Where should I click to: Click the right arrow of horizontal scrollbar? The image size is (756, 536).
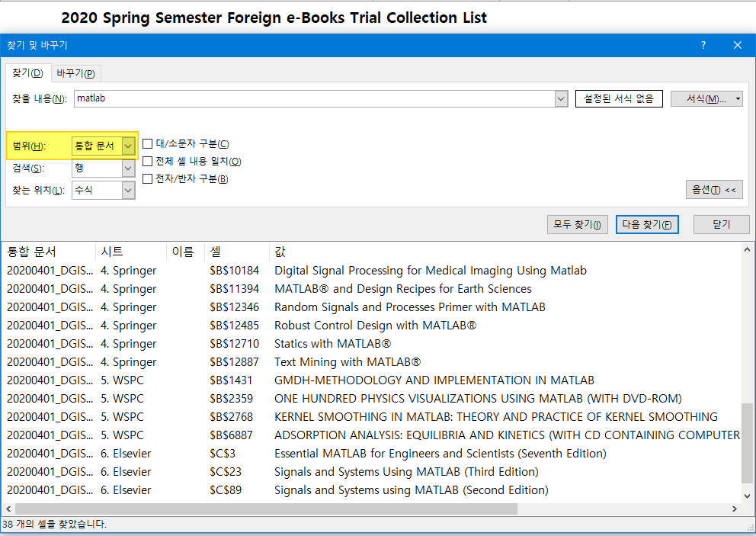(735, 509)
